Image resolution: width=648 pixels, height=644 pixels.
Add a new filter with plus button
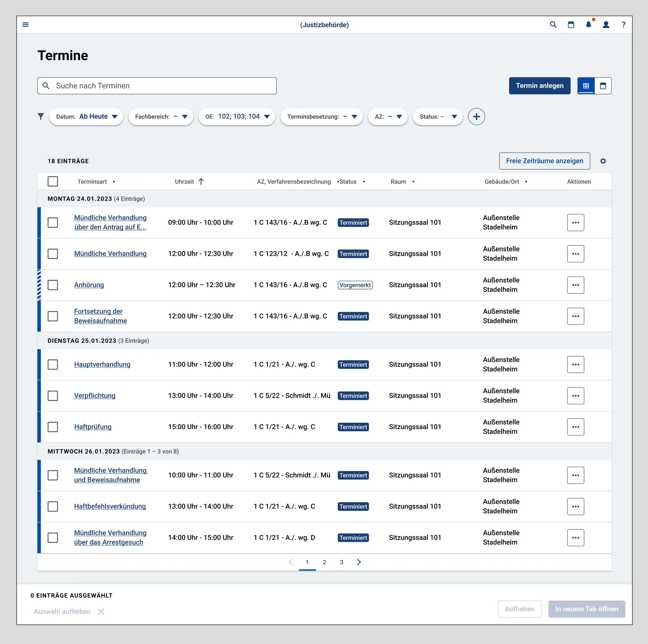click(476, 117)
